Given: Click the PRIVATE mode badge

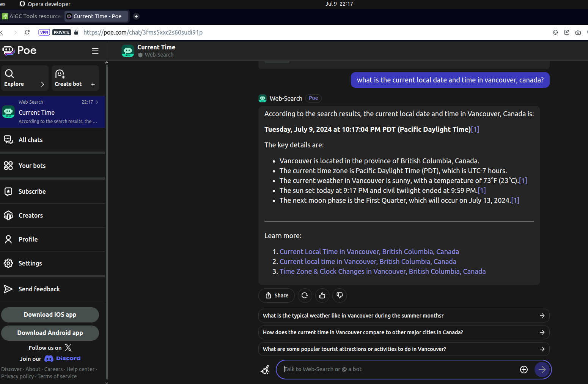Looking at the screenshot, I should tap(61, 32).
